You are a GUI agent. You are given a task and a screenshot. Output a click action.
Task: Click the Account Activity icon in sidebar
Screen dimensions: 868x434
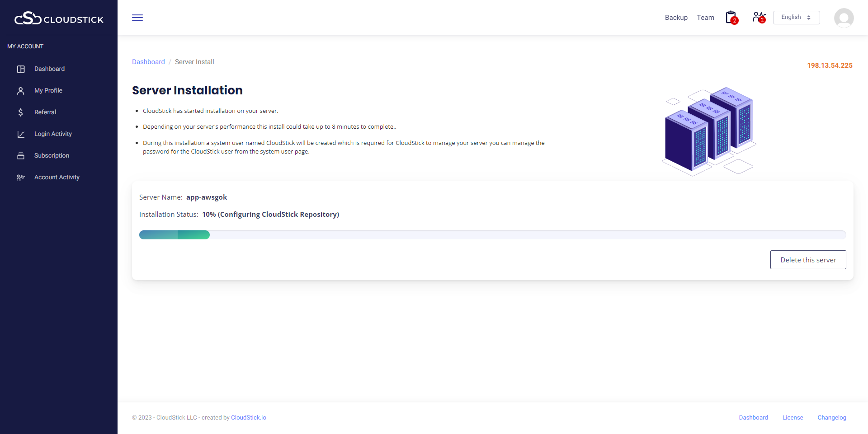click(21, 177)
